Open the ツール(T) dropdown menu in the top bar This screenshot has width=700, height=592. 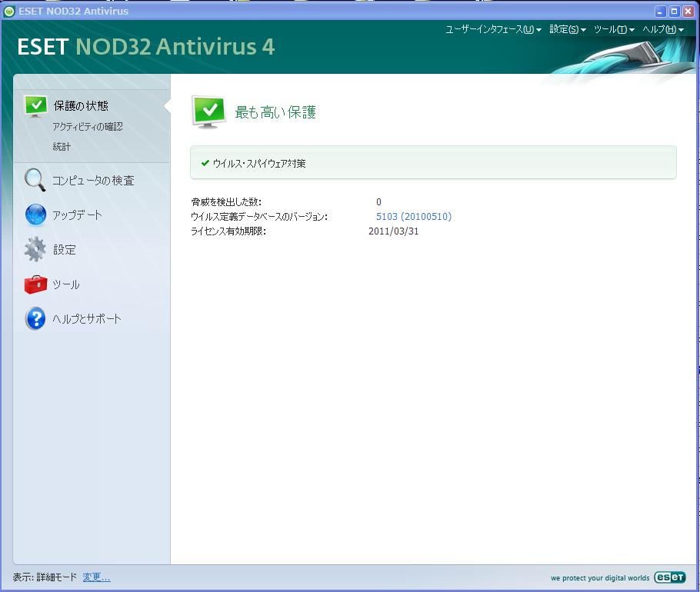(614, 29)
